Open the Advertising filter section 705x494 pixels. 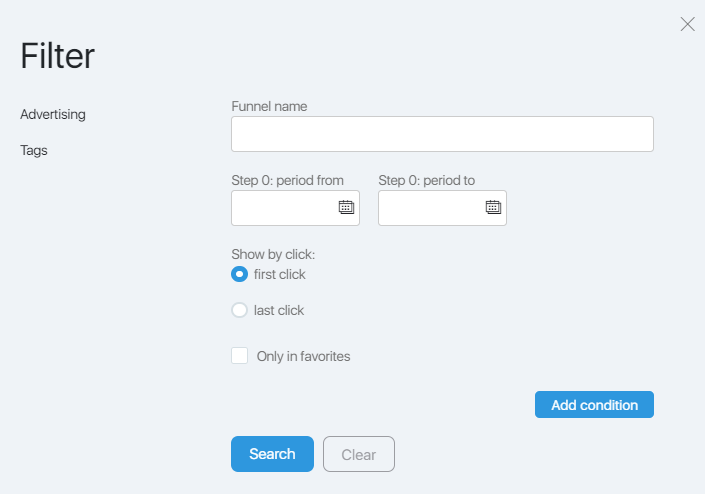pos(53,114)
